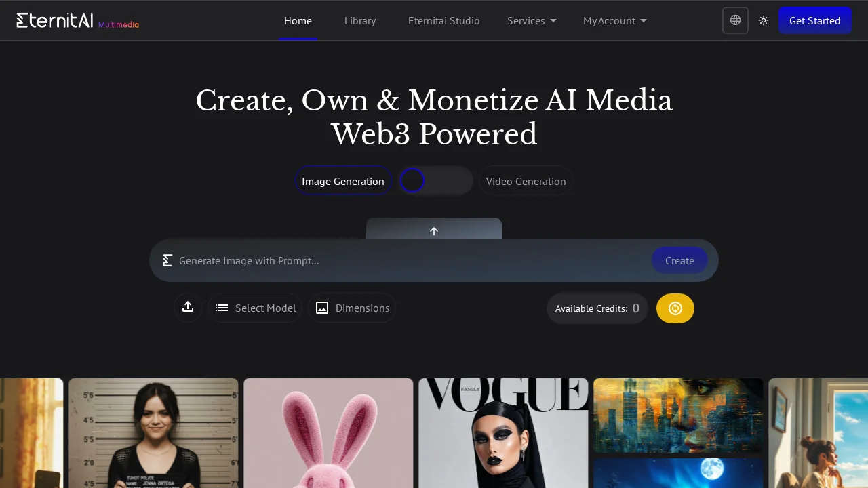Select Image Generation mode
This screenshot has height=488, width=868.
tap(343, 181)
